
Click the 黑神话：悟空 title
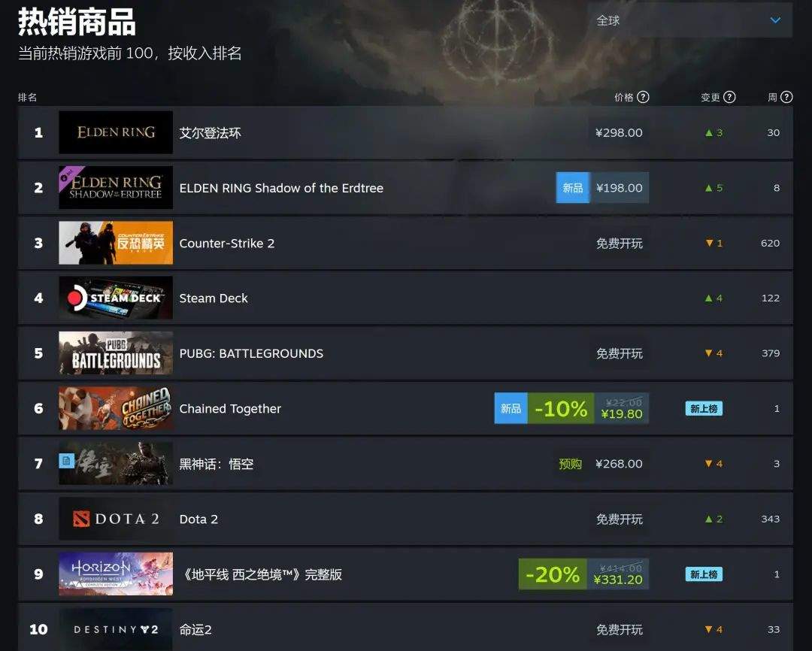coord(217,464)
